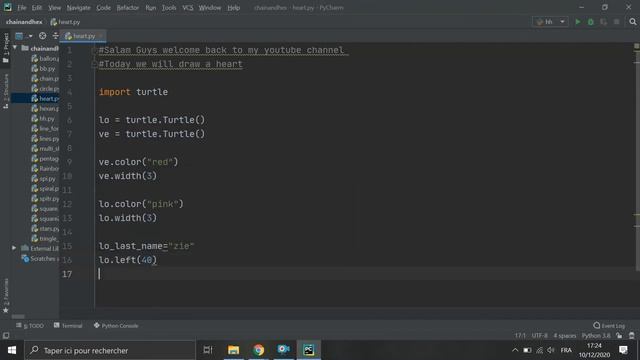Click the grey stop icon in toolbar
640x360 pixels.
[x=616, y=22]
